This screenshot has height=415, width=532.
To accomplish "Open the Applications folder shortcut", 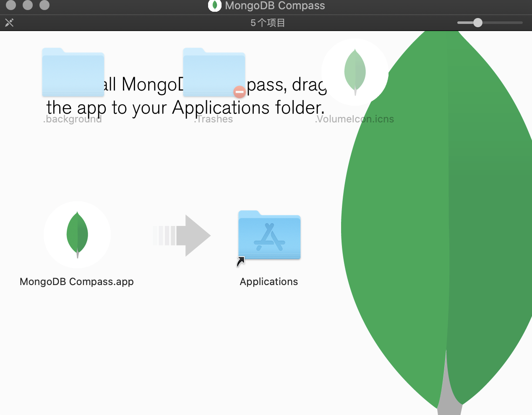I will click(269, 235).
